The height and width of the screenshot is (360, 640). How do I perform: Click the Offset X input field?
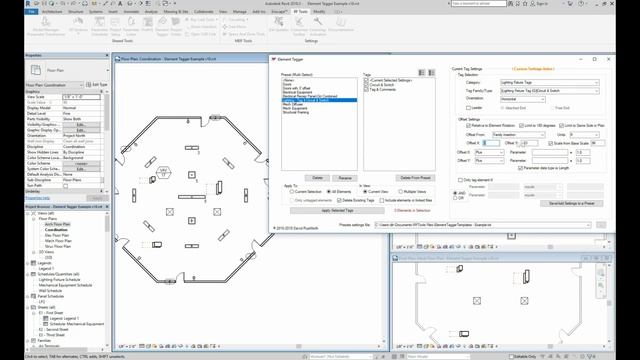click(491, 143)
